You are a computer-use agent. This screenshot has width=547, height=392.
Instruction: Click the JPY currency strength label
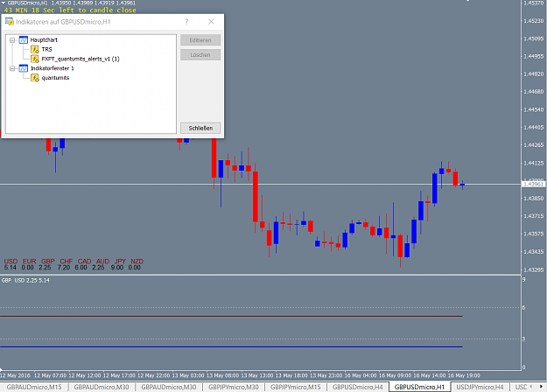[x=120, y=262]
